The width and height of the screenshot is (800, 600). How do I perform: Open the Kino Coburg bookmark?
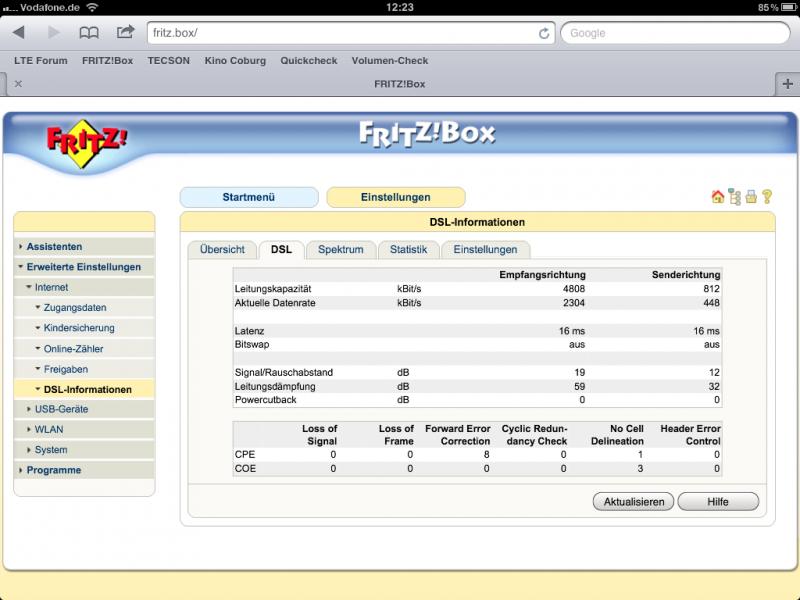[235, 61]
